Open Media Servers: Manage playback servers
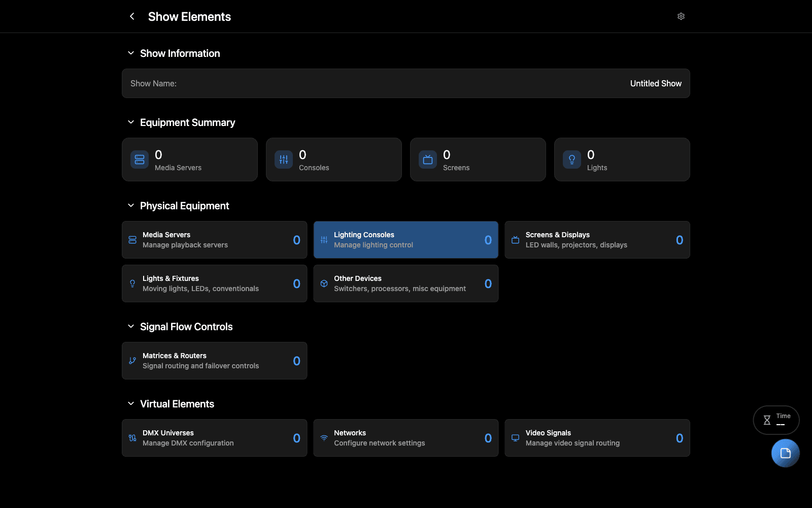The height and width of the screenshot is (508, 812). pyautogui.click(x=214, y=240)
